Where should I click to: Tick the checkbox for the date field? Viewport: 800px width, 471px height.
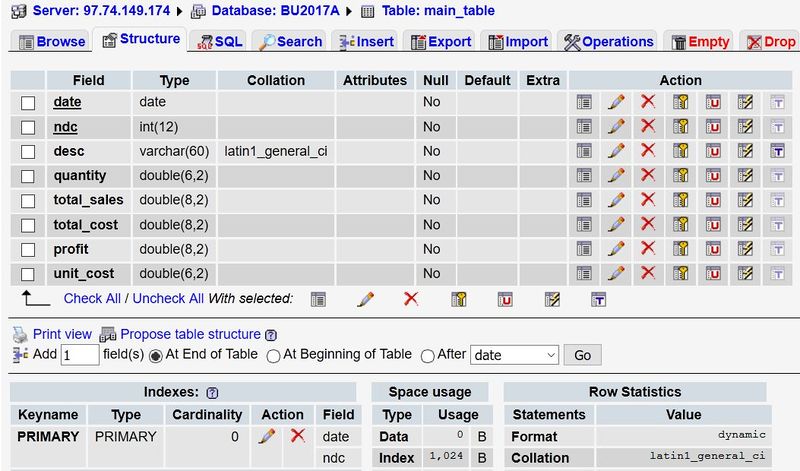pos(28,102)
